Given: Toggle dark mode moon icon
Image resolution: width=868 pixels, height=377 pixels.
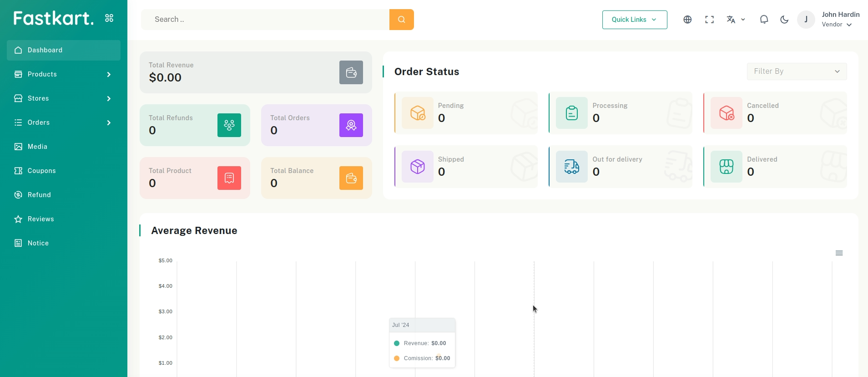Looking at the screenshot, I should tap(784, 20).
